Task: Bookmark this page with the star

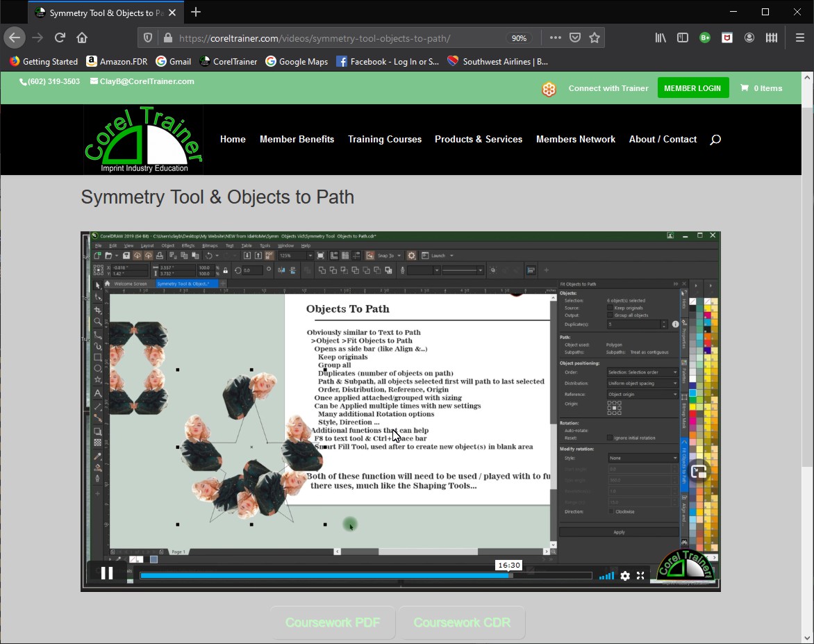Action: click(x=595, y=38)
